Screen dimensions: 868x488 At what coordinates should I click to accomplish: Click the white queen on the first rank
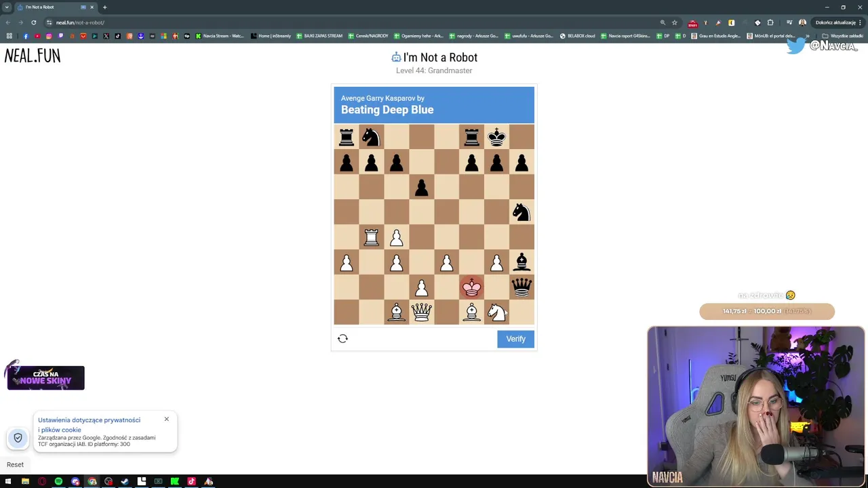click(421, 312)
